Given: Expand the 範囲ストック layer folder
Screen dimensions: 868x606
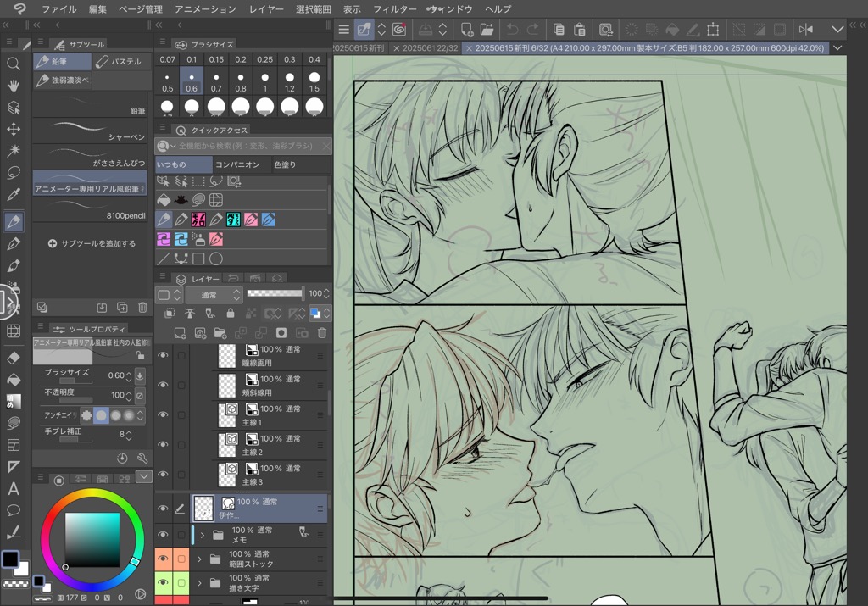Looking at the screenshot, I should click(199, 559).
